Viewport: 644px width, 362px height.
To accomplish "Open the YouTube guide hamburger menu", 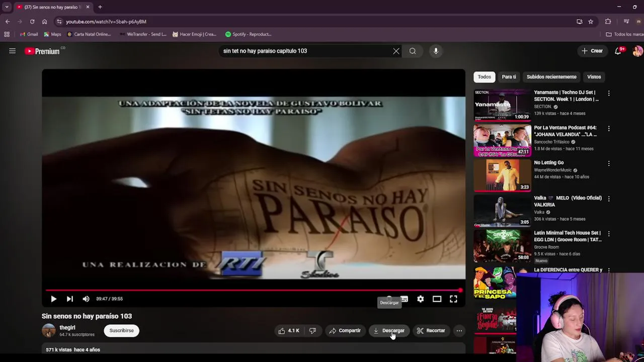I will [x=12, y=51].
